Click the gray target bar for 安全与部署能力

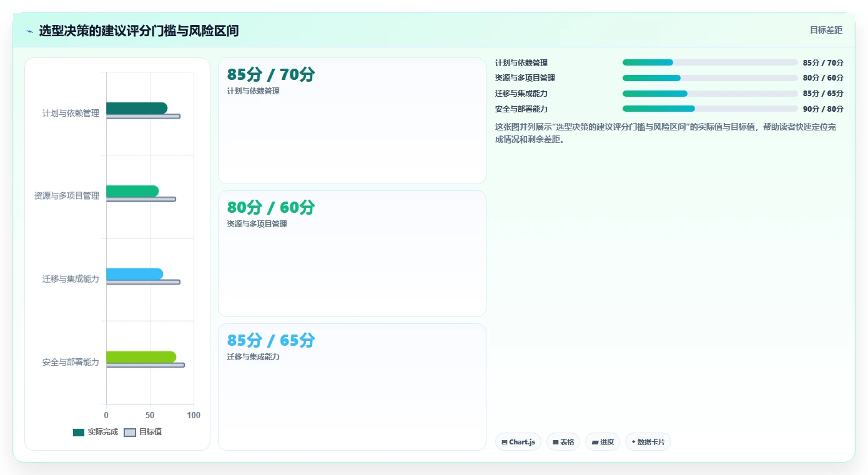[145, 365]
